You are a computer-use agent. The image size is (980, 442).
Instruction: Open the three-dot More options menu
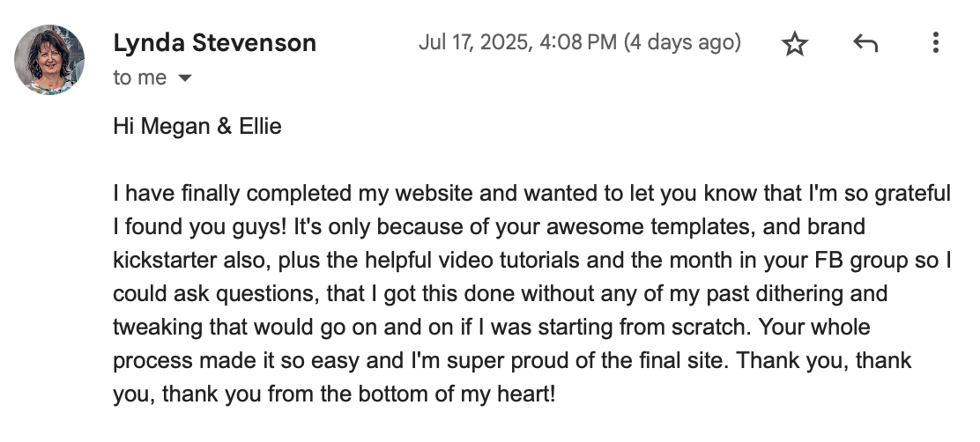click(935, 43)
